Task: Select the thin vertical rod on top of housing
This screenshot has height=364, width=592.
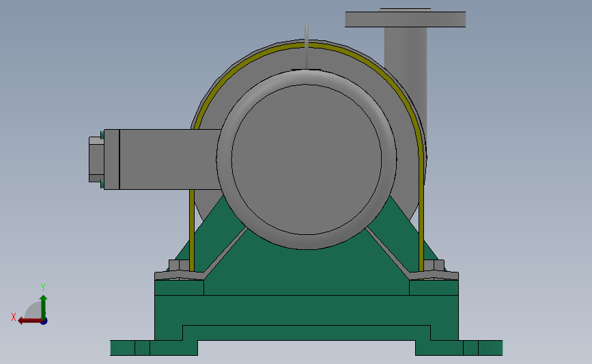Action: click(x=306, y=46)
